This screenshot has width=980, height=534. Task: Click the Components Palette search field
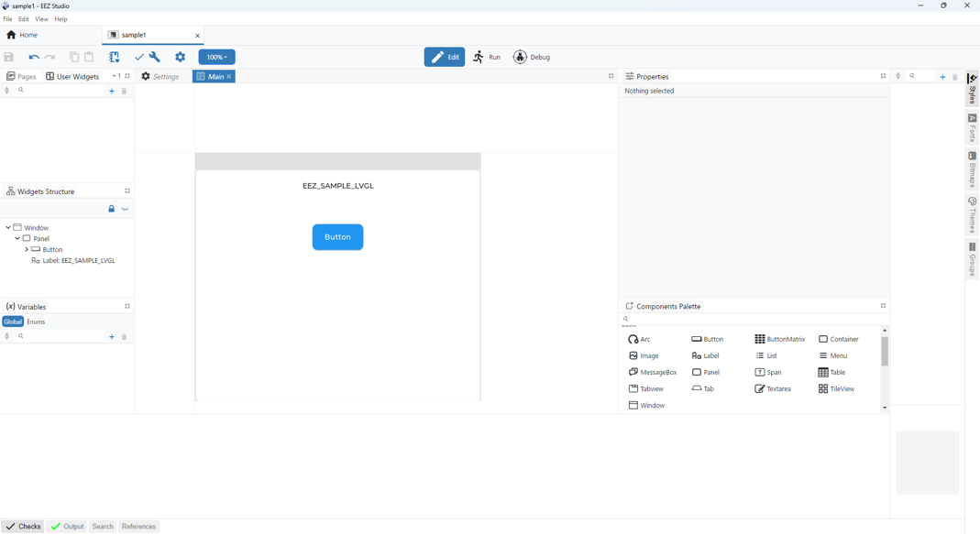click(x=752, y=319)
